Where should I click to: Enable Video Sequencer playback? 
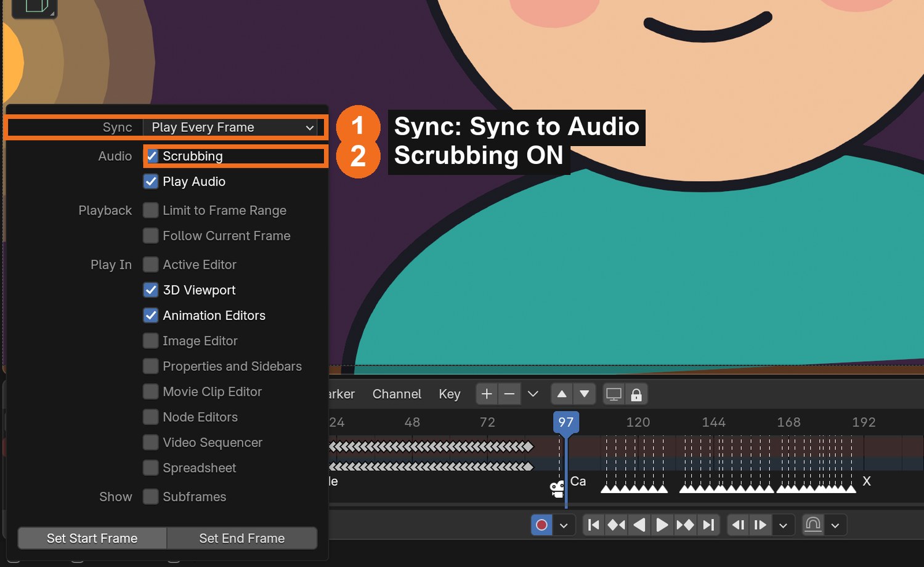pos(151,443)
